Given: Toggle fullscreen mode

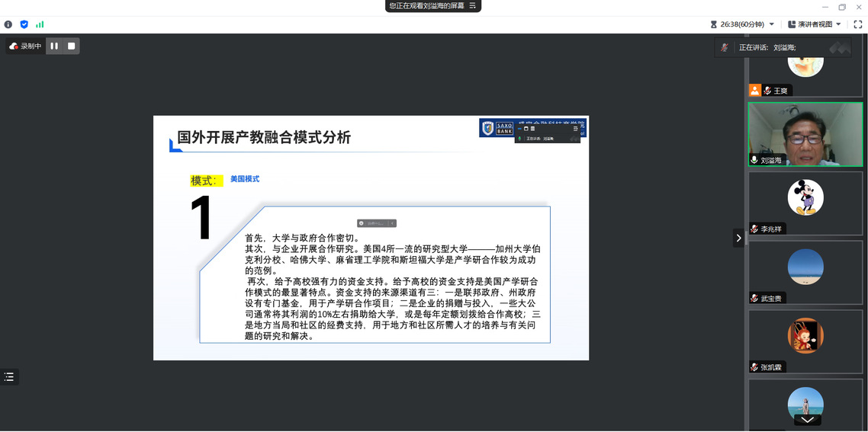Looking at the screenshot, I should pyautogui.click(x=857, y=24).
